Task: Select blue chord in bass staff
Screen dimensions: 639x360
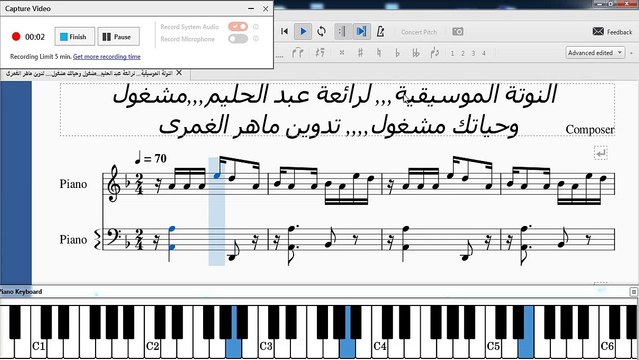Action: click(172, 239)
